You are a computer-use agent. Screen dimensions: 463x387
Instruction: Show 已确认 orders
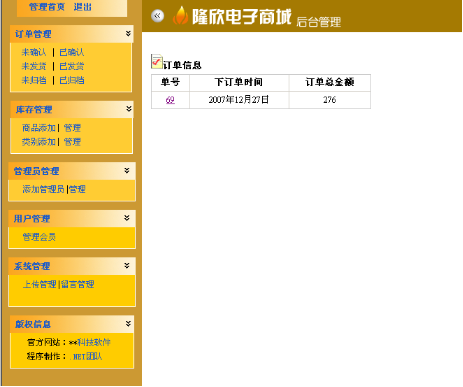pyautogui.click(x=72, y=52)
